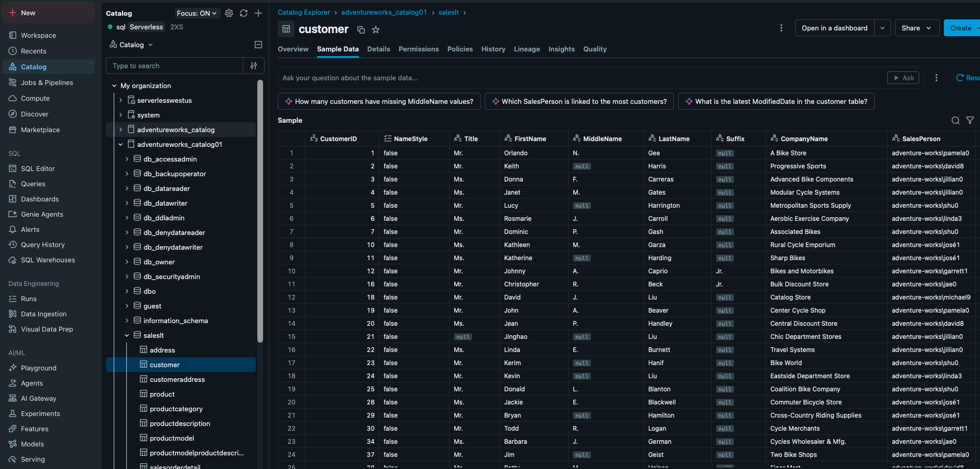Screen dimensions: 980x469
Task: Click Open in a dashboard
Action: click(834, 28)
